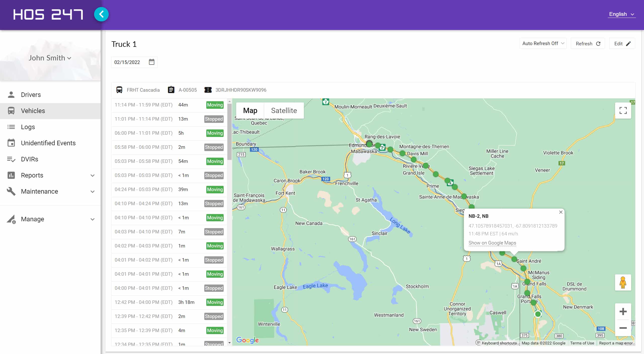Go to Logs in the sidebar
The image size is (644, 354).
(50, 127)
